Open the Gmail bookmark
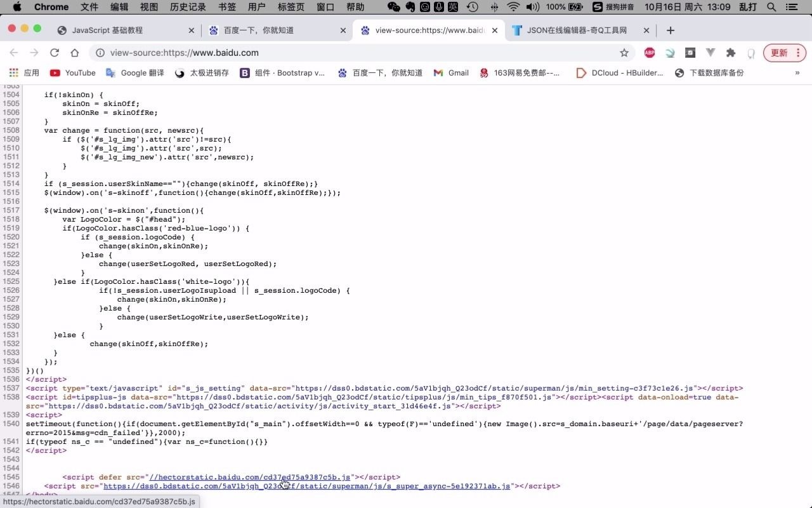Viewport: 812px width, 508px height. (451, 73)
